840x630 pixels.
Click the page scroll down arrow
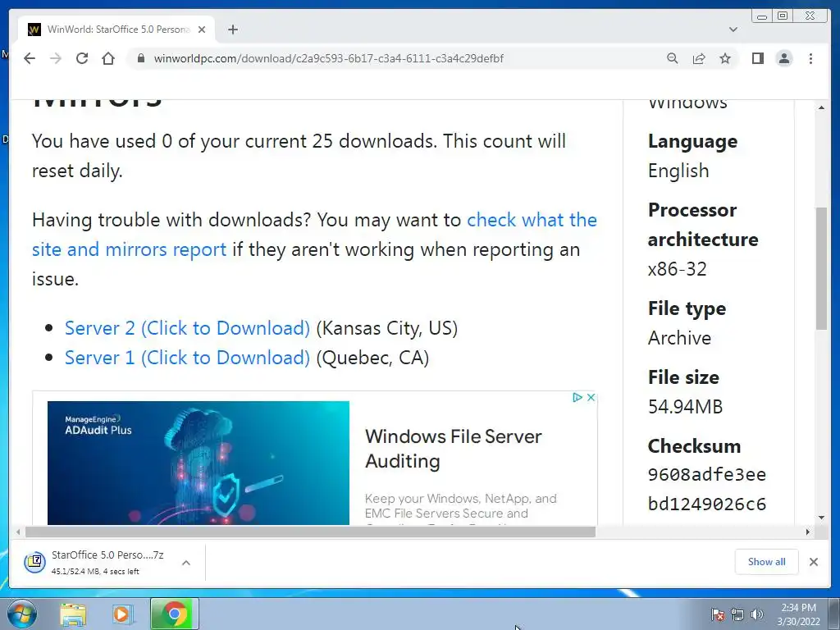click(821, 518)
